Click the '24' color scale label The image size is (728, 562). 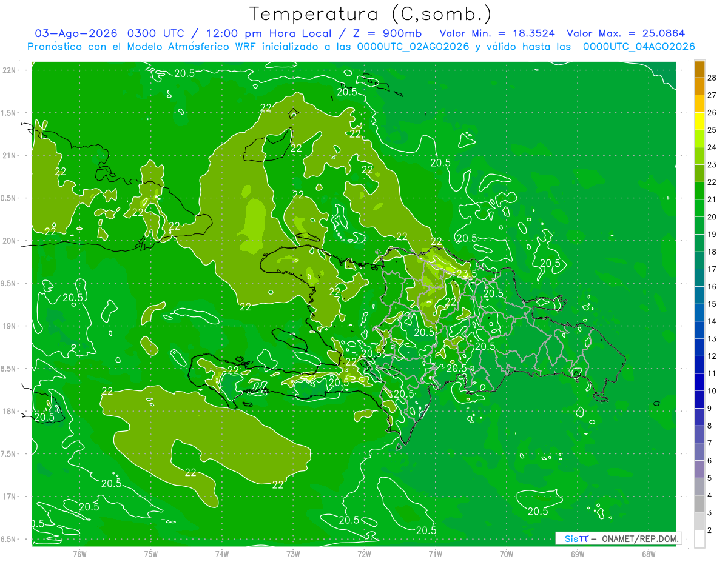pos(712,147)
